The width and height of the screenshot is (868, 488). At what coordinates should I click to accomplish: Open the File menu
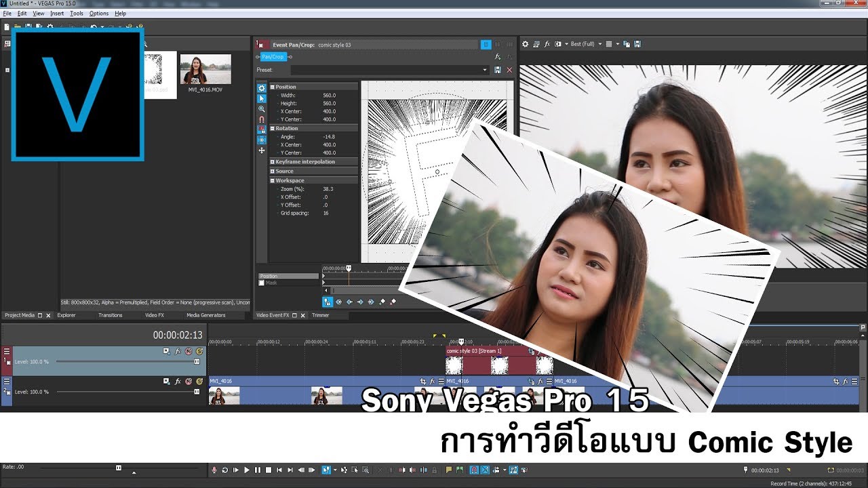pos(7,14)
